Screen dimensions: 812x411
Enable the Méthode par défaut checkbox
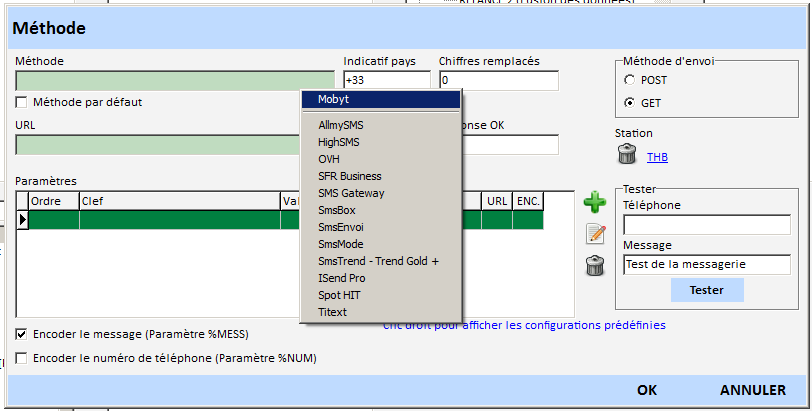pyautogui.click(x=22, y=102)
